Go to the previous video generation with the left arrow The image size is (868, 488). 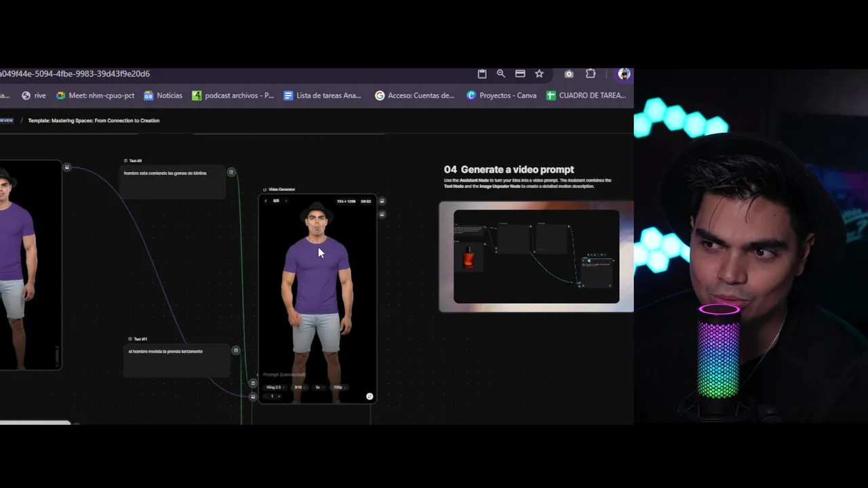coord(266,201)
